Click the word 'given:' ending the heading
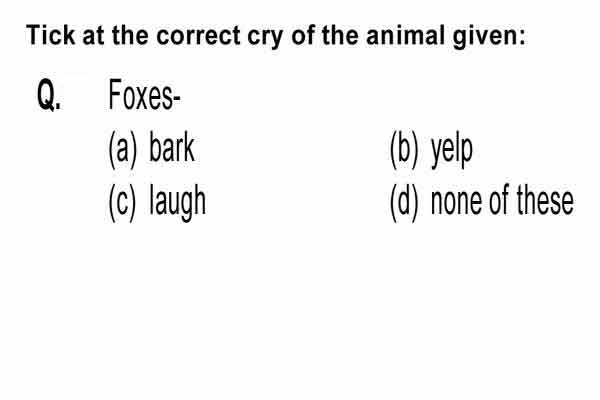 [489, 37]
